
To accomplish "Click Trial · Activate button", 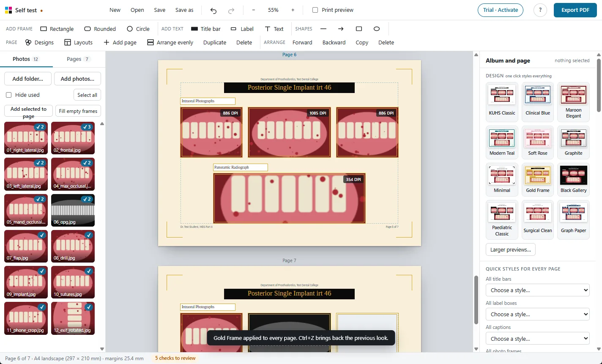I will coord(501,10).
